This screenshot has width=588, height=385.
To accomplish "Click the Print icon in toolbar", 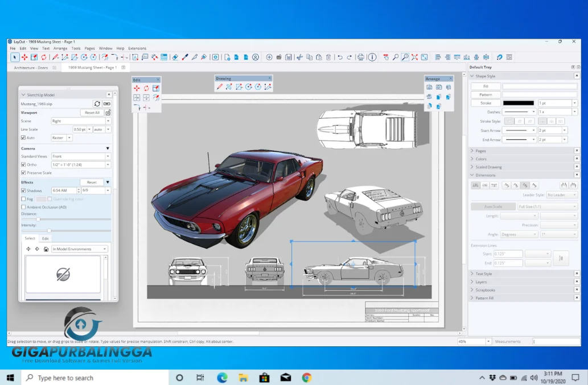I will click(x=360, y=57).
